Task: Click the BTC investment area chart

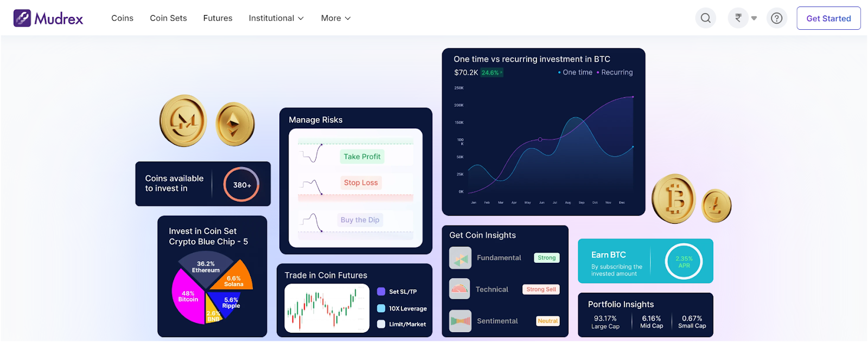Action: [550, 144]
